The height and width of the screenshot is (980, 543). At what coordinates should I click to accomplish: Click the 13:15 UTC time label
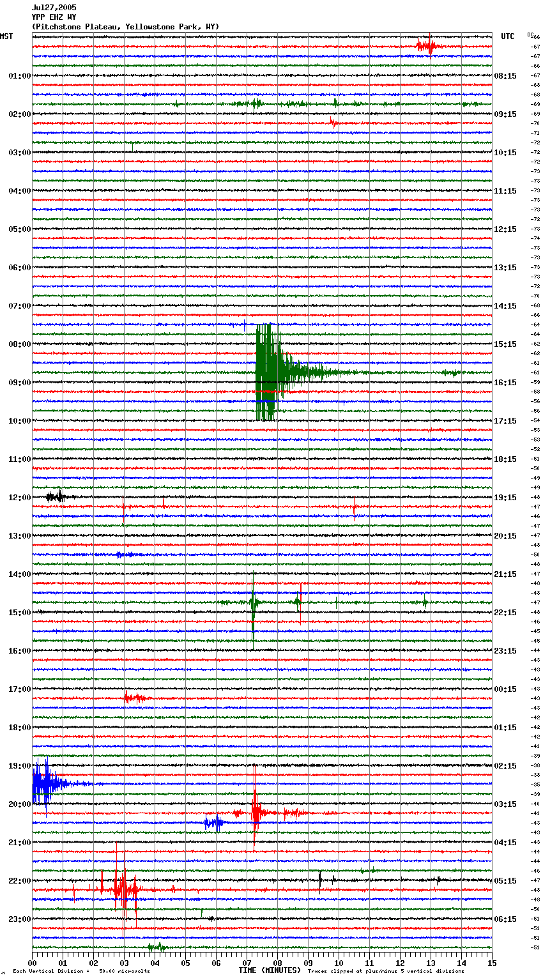(505, 268)
